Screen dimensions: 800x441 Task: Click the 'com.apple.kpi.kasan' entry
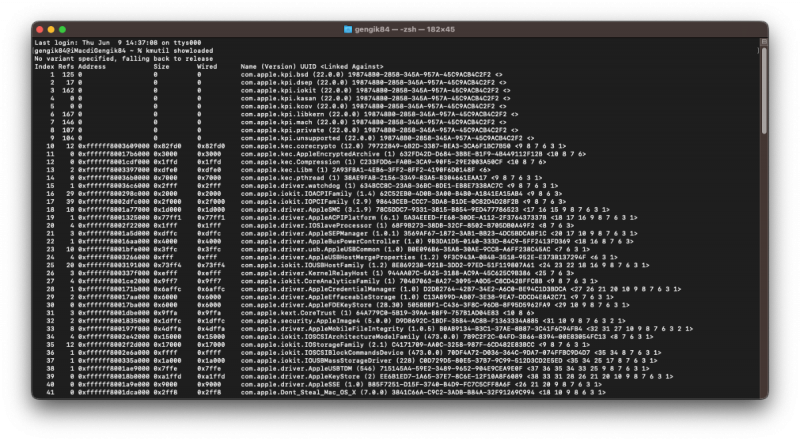tap(279, 99)
